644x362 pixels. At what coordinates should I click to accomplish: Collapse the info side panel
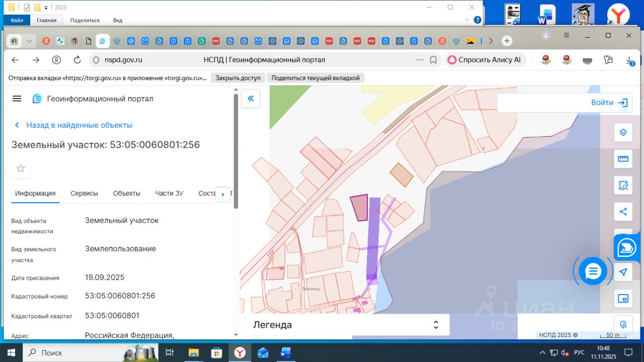coord(251,99)
